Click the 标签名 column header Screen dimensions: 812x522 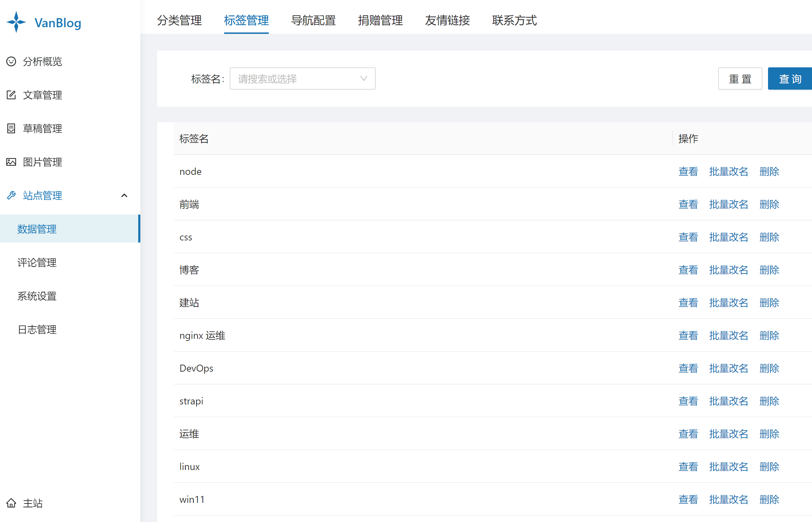pos(423,139)
